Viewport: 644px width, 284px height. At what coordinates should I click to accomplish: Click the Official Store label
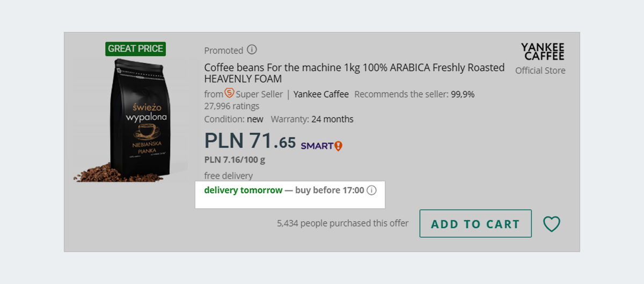(540, 70)
